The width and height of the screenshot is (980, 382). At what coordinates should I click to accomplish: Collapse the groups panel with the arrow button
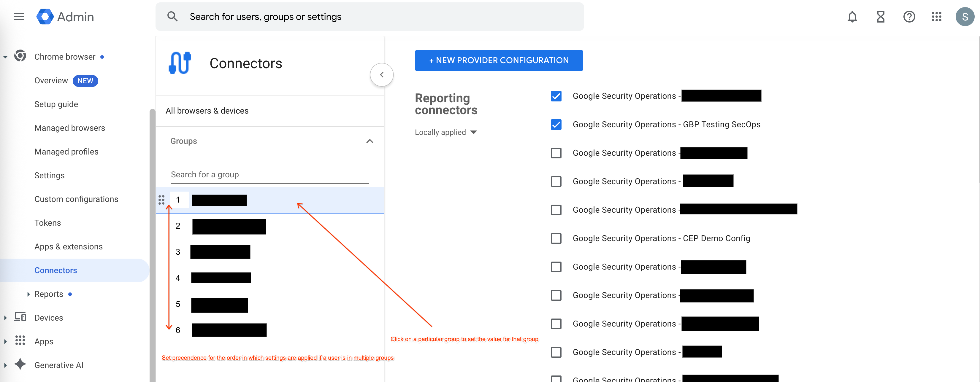tap(382, 75)
